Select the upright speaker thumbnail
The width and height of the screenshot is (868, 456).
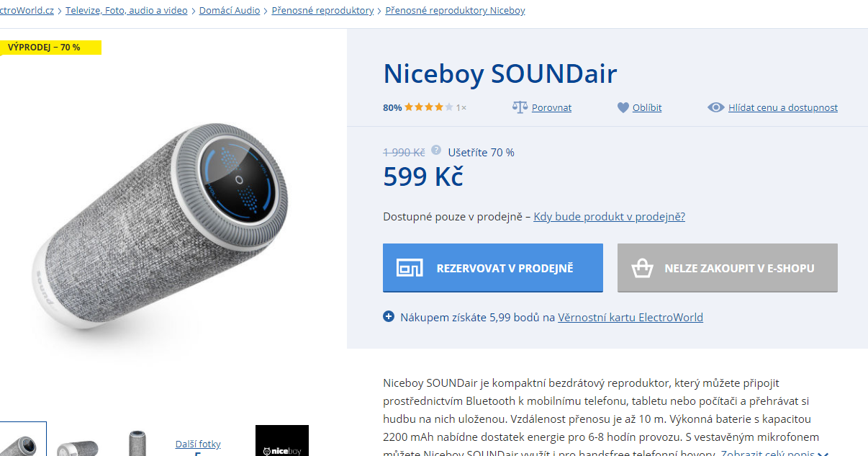(x=137, y=442)
